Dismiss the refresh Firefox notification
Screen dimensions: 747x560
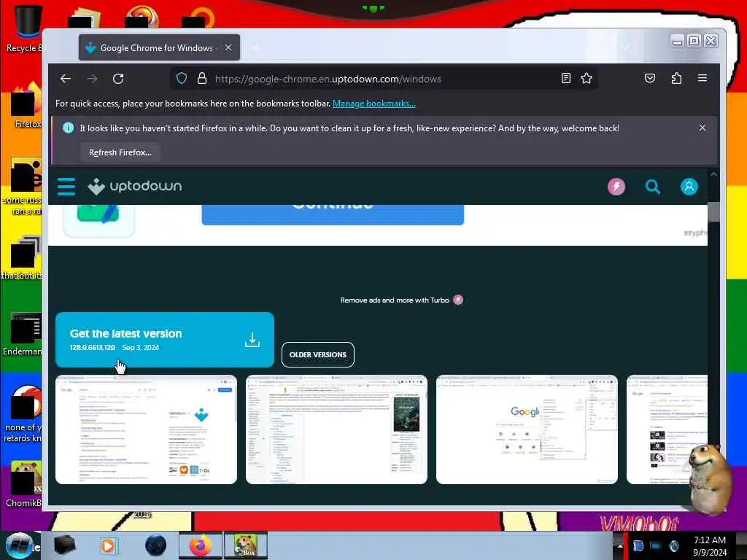click(703, 128)
